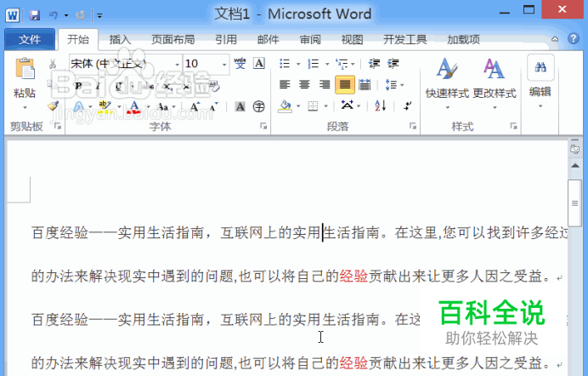Toggle Subscript formatting
Viewport: 588px width, 376px height.
[x=167, y=86]
